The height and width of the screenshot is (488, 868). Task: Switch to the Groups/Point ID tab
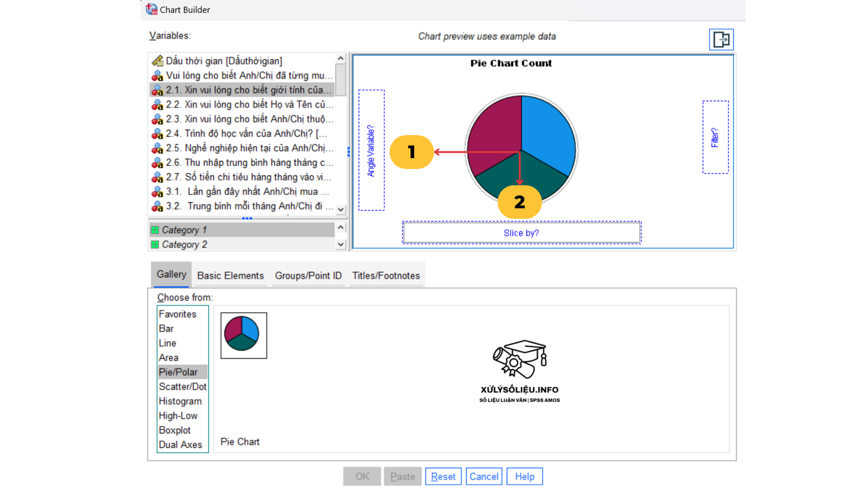click(x=308, y=276)
